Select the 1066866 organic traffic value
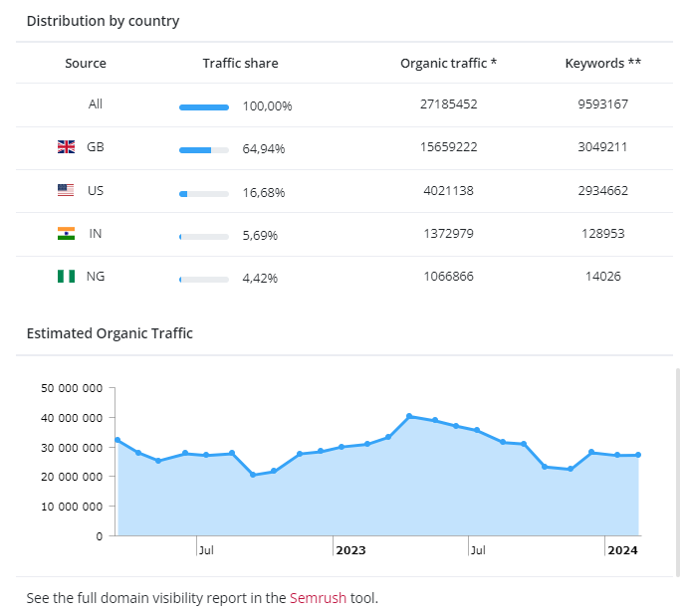The width and height of the screenshot is (687, 616). click(449, 277)
